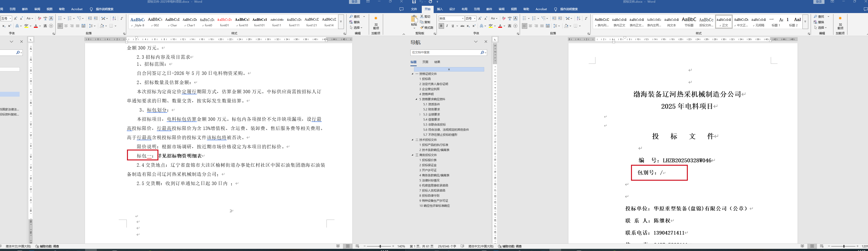Decrease indent in the 招标文件 window
The height and width of the screenshot is (251, 868).
[90, 19]
